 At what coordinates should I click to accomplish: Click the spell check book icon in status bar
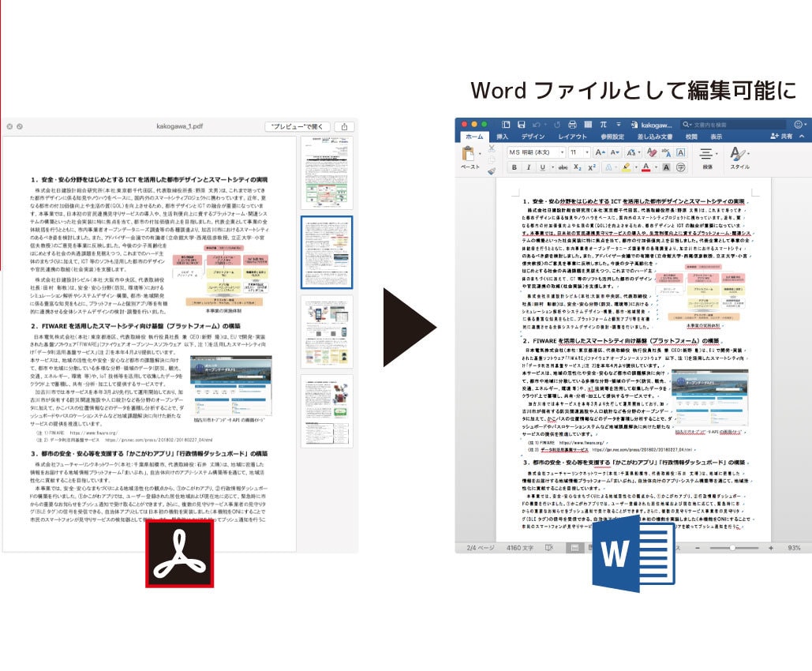pyautogui.click(x=549, y=548)
